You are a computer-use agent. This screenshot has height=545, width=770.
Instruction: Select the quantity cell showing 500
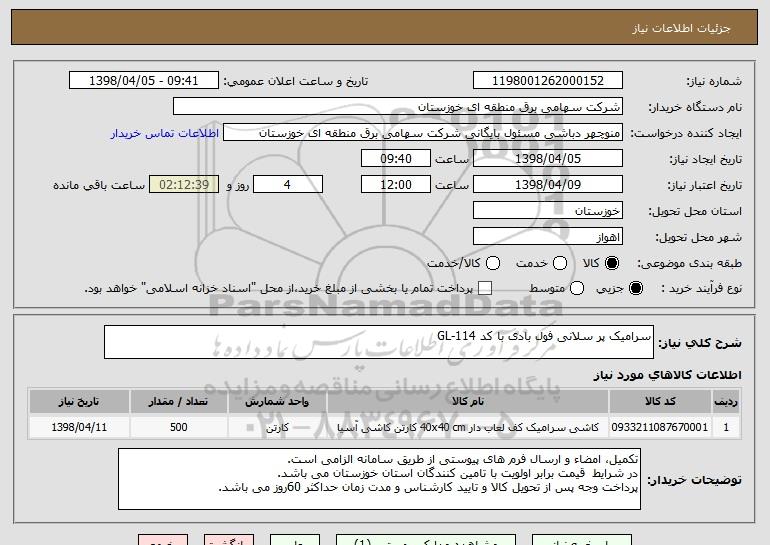[x=178, y=427]
